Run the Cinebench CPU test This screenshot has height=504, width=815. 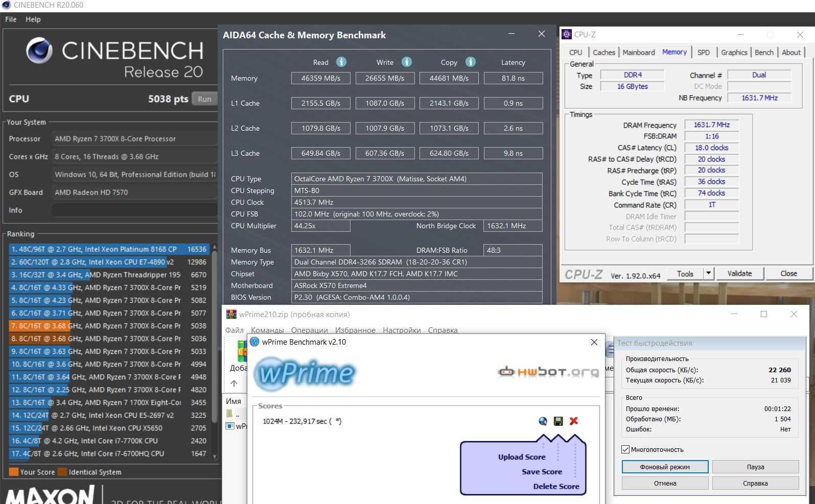[x=204, y=99]
